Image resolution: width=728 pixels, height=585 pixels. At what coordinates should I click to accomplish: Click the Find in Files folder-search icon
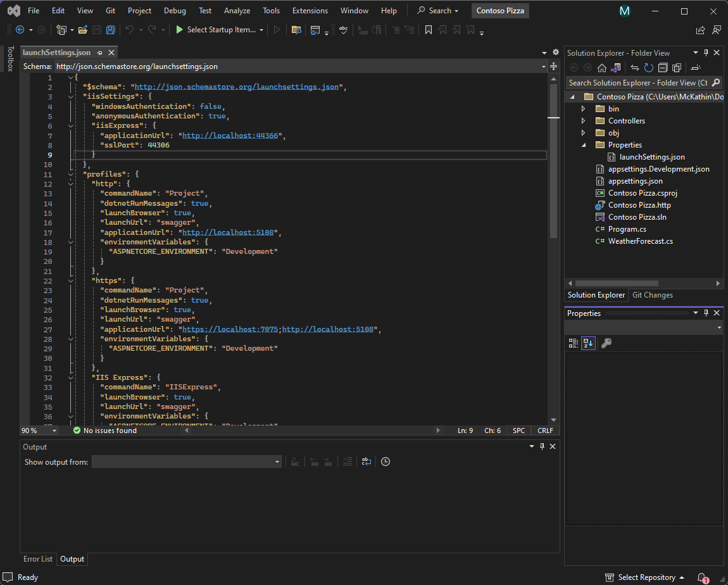[x=296, y=30]
